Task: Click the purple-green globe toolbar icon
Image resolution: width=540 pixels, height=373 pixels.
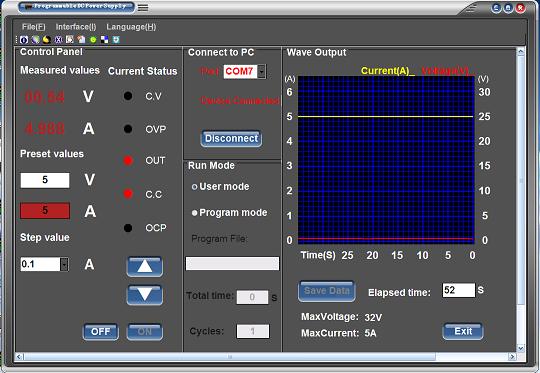Action: pyautogui.click(x=35, y=40)
